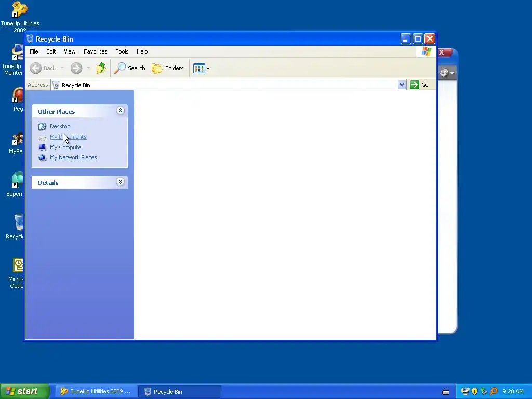The height and width of the screenshot is (399, 532).
Task: Switch to TuneUp Utilities 2009 taskbar button
Action: tap(96, 392)
